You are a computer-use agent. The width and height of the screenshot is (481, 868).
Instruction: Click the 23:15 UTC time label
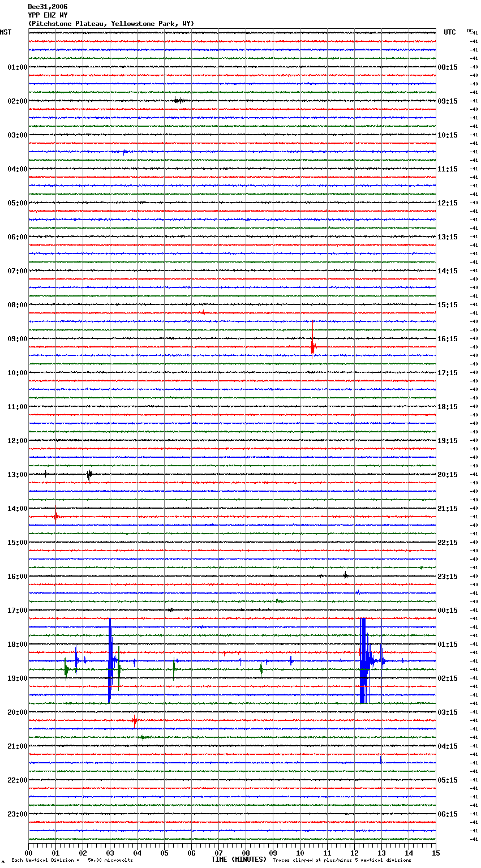pos(448,577)
